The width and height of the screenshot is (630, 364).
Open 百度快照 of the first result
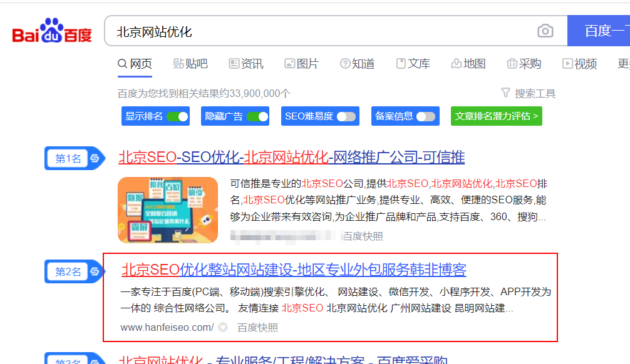363,236
